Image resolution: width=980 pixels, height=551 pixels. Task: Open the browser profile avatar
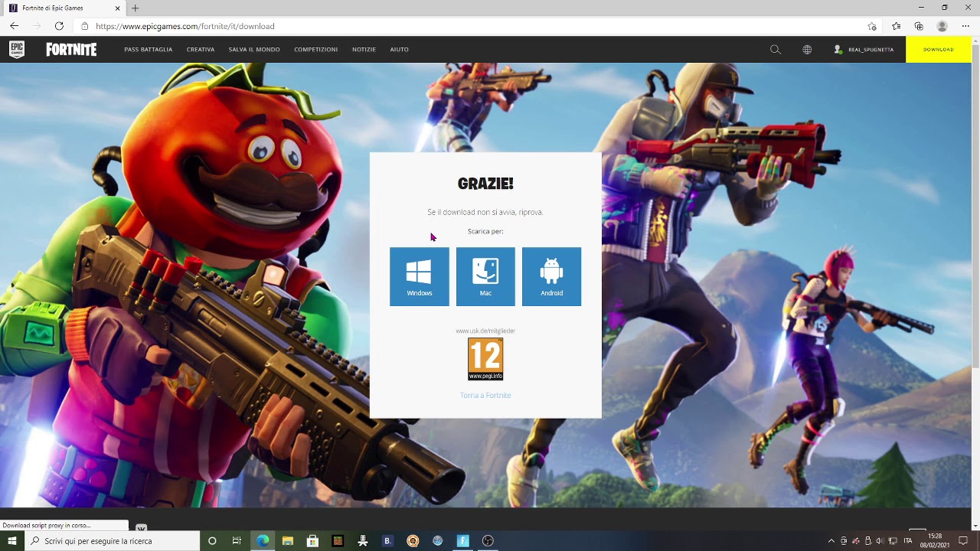click(942, 26)
